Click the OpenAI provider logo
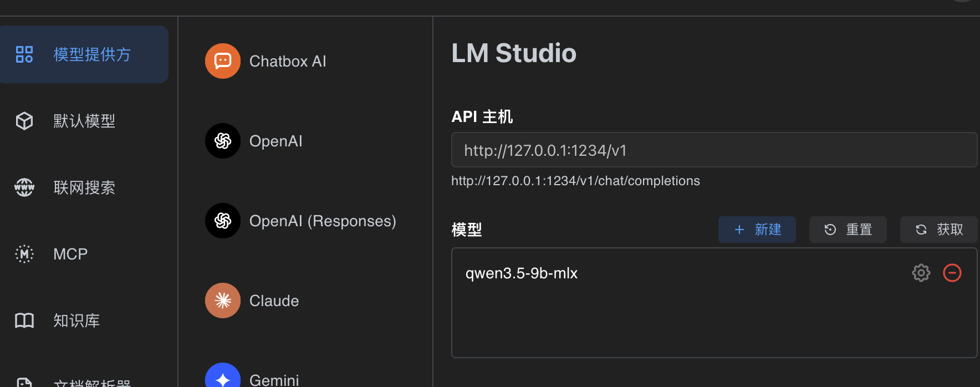Image resolution: width=980 pixels, height=387 pixels. coord(223,141)
